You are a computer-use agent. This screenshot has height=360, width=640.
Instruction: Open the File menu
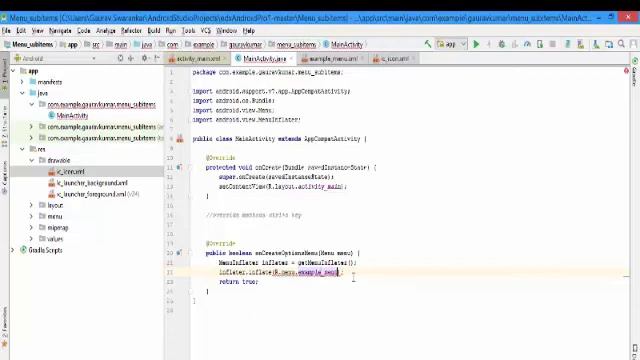(6, 31)
